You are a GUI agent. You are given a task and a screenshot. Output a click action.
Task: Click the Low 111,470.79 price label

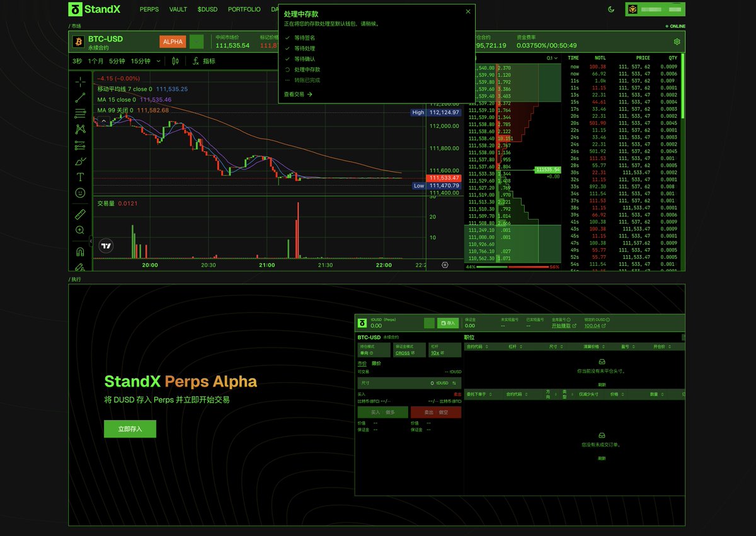point(436,186)
